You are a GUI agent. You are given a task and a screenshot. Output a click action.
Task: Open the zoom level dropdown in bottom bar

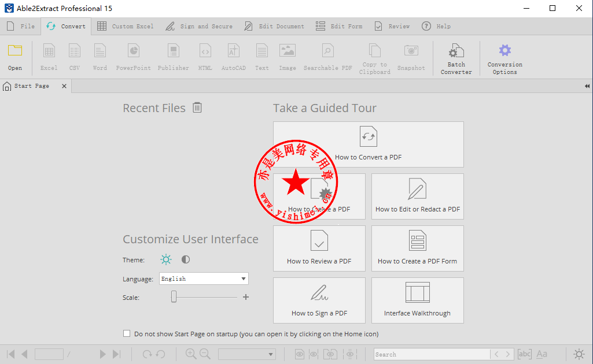pyautogui.click(x=247, y=354)
